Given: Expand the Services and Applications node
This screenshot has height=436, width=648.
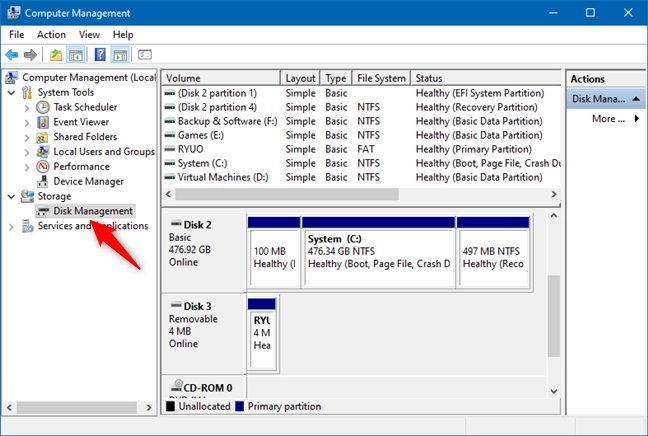Looking at the screenshot, I should tap(12, 226).
